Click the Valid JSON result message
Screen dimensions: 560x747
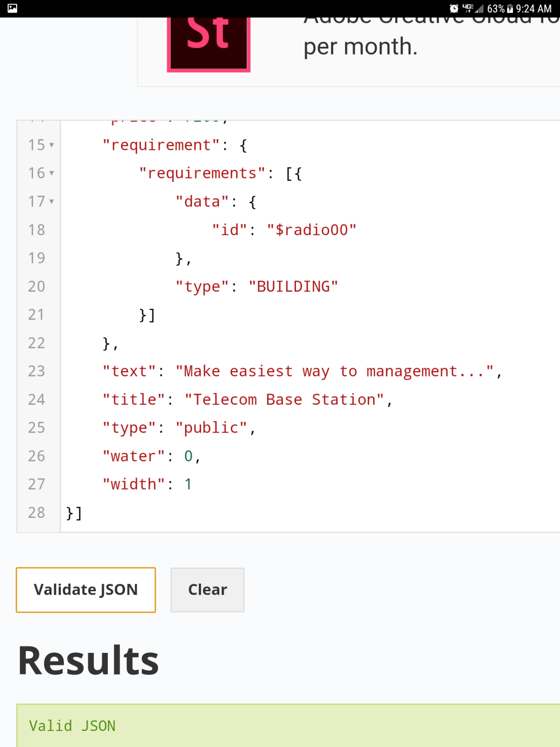coord(72,726)
